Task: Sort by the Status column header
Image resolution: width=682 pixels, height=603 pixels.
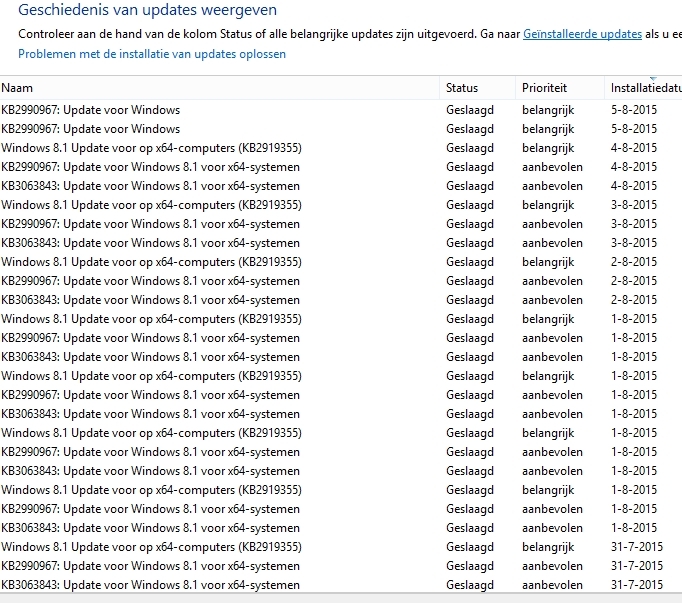Action: [x=478, y=88]
